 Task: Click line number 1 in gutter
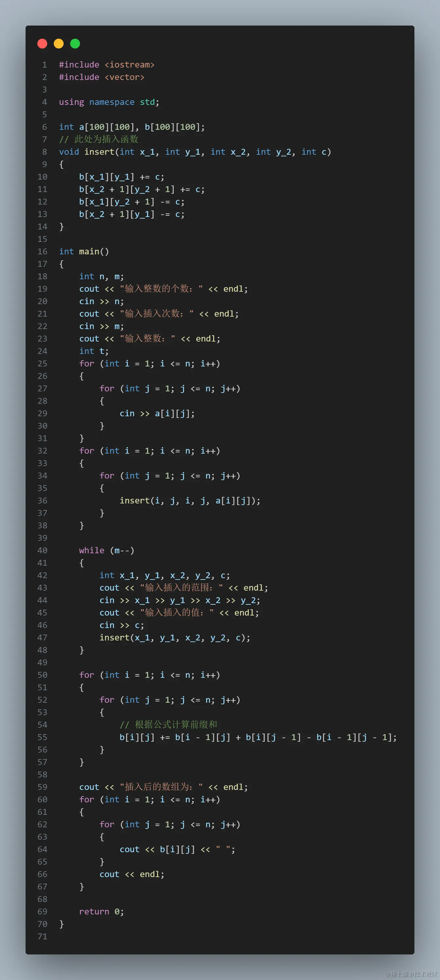[x=45, y=65]
